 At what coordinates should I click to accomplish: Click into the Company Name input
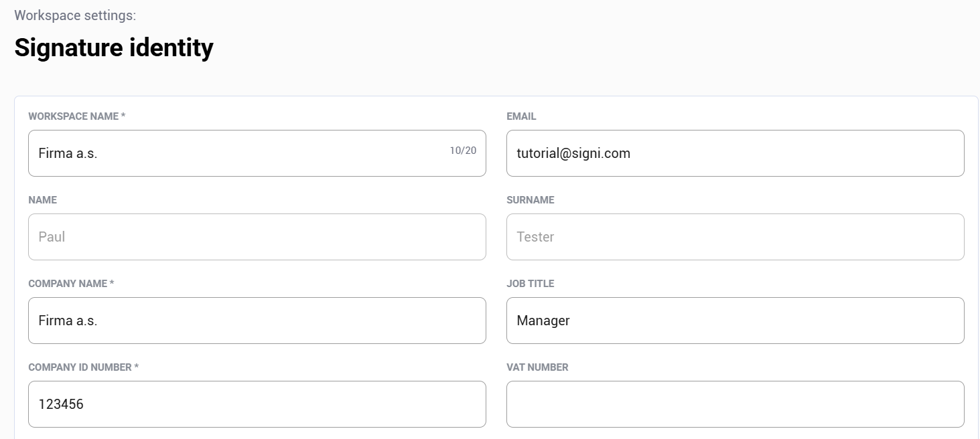[257, 321]
